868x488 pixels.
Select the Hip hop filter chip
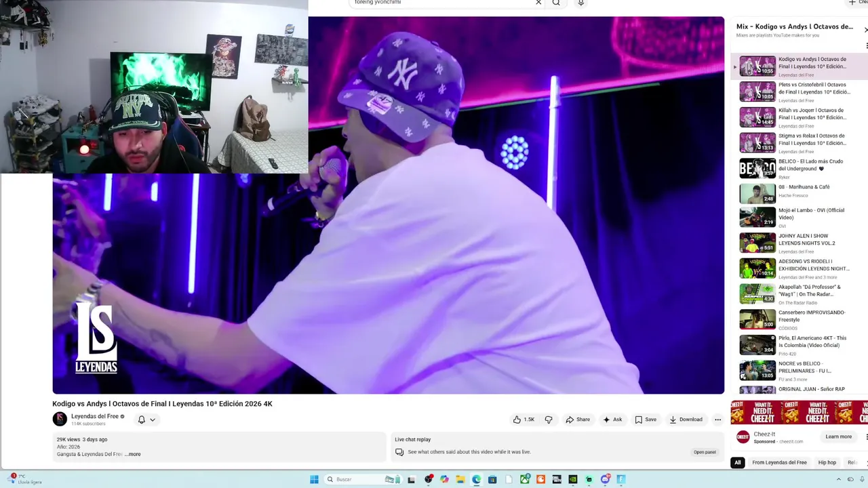827,462
